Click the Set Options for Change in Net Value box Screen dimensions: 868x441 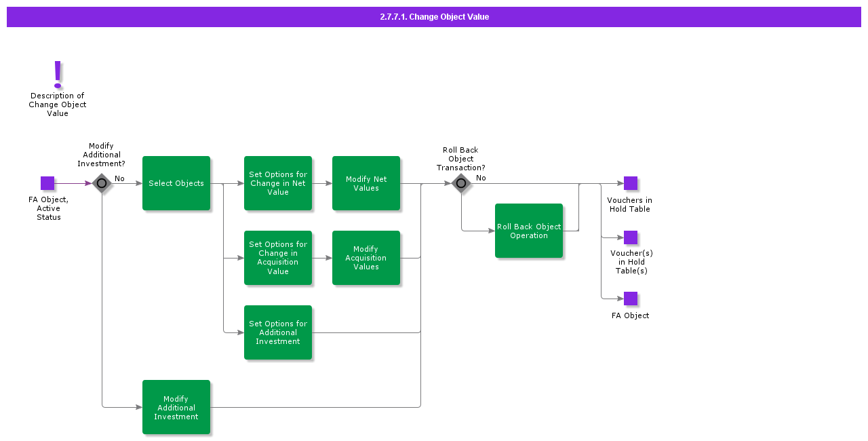(x=278, y=183)
